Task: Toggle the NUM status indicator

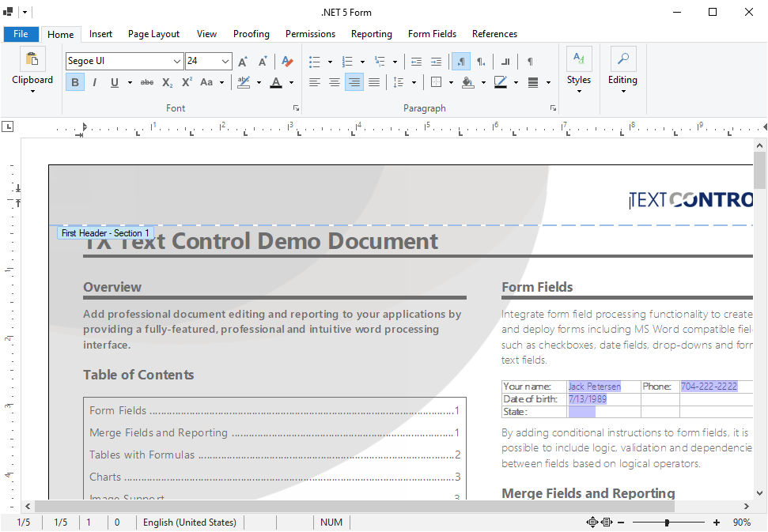Action: tap(331, 523)
